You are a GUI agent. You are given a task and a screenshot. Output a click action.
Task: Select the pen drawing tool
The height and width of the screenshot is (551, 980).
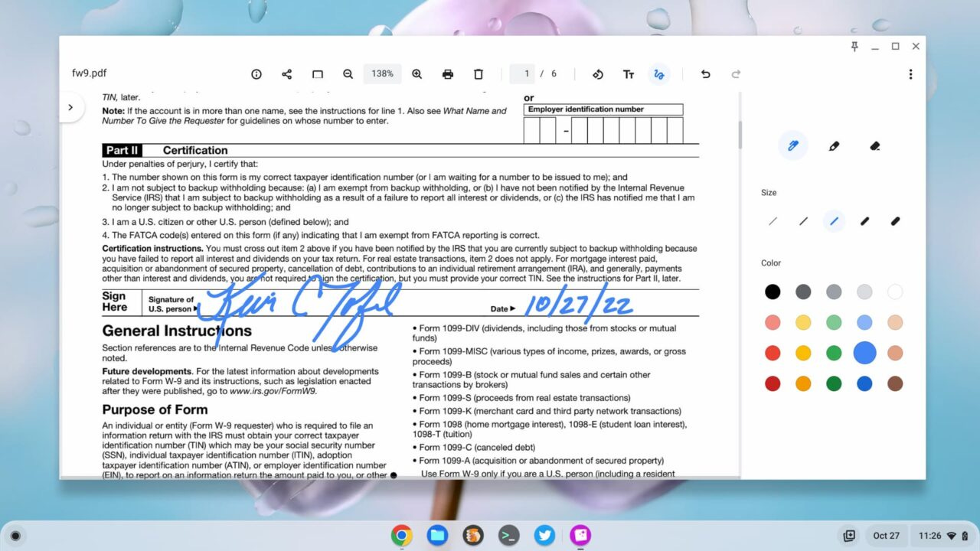(x=793, y=145)
